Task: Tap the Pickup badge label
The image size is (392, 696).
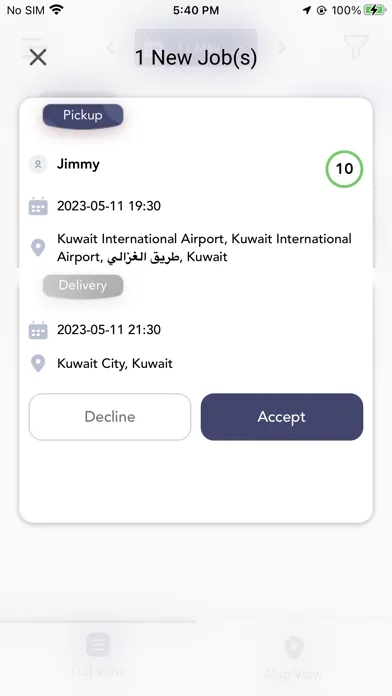Action: [x=83, y=116]
